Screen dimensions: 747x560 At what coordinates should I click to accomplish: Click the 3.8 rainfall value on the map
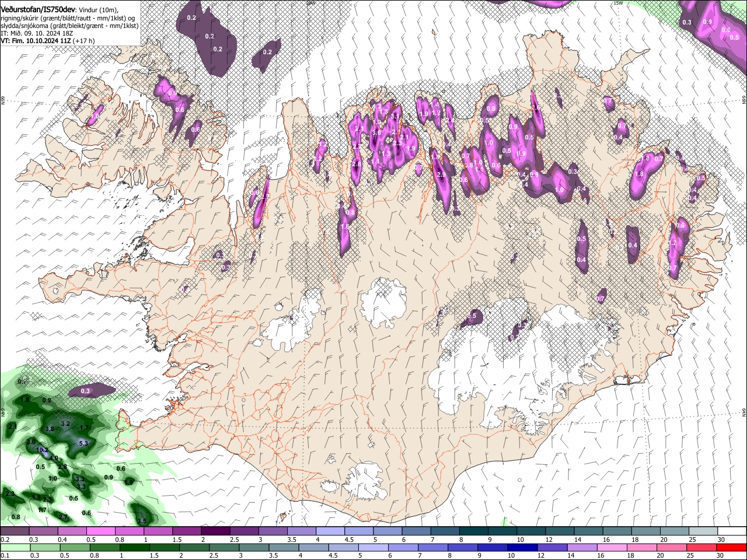[x=50, y=429]
